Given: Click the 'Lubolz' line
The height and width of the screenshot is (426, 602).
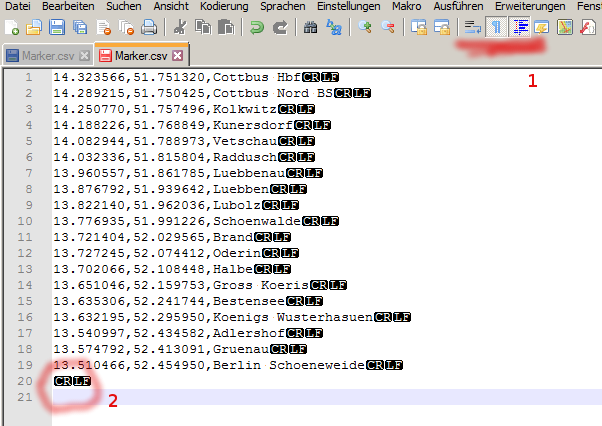Looking at the screenshot, I should (176, 205).
